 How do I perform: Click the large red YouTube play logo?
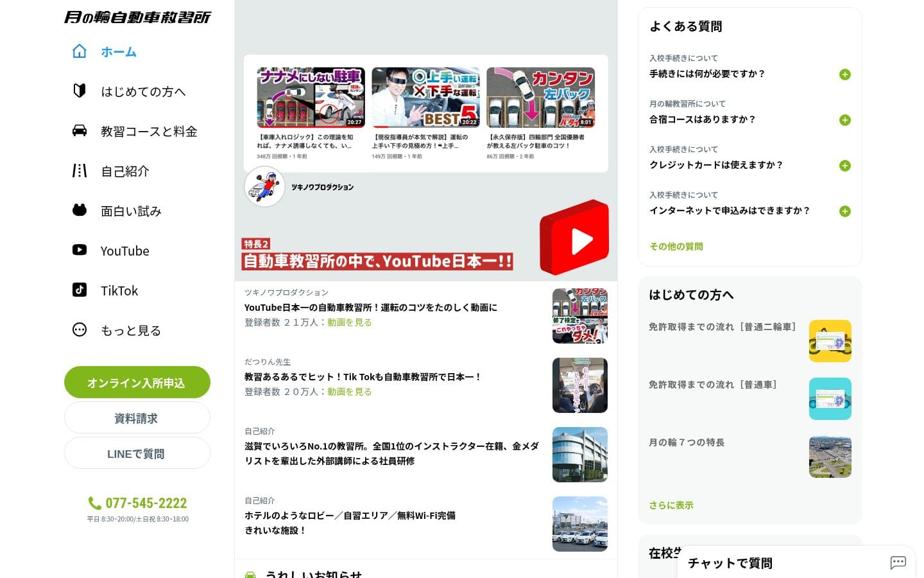point(574,238)
